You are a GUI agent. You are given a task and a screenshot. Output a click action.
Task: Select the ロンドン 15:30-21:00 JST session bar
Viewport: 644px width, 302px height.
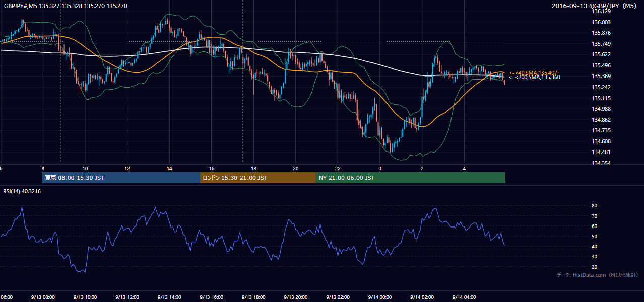tap(258, 178)
